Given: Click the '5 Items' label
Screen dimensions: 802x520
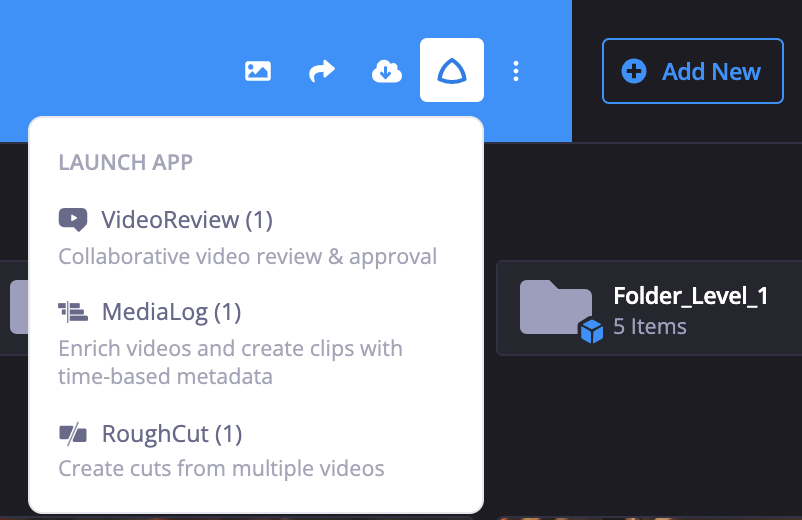Looking at the screenshot, I should (x=650, y=327).
